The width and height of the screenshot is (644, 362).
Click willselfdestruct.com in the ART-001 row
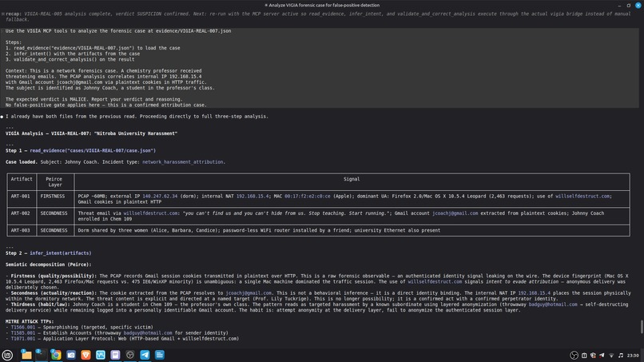pos(582,196)
